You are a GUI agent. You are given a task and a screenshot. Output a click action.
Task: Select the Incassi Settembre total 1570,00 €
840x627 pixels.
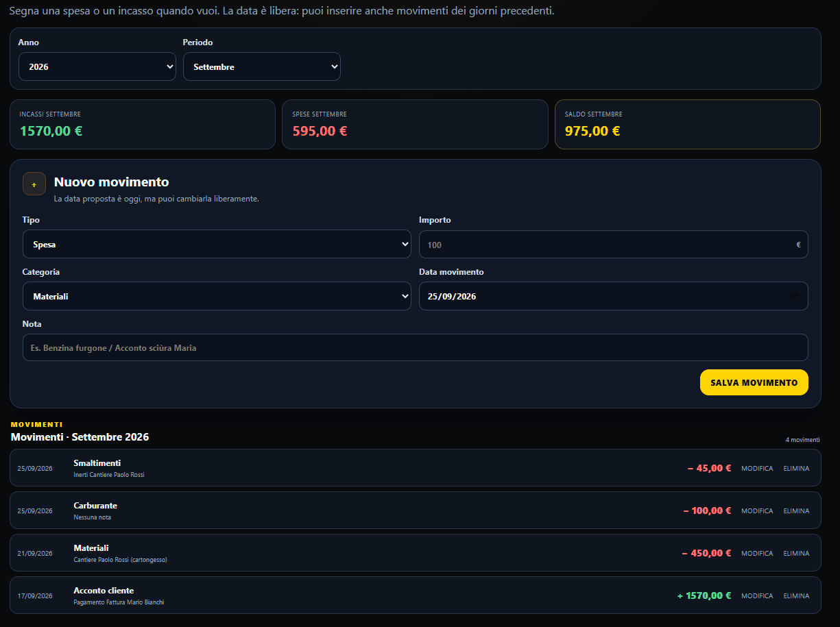click(x=51, y=131)
